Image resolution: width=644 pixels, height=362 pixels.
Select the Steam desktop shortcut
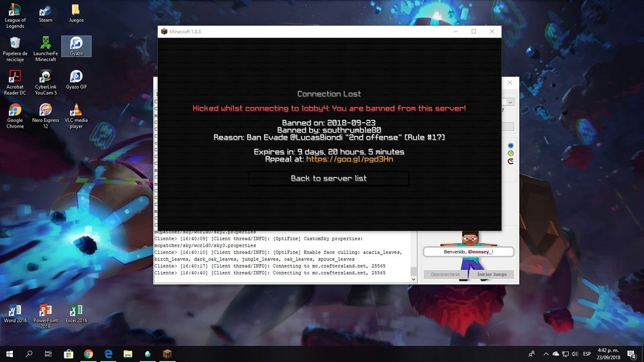tap(46, 14)
